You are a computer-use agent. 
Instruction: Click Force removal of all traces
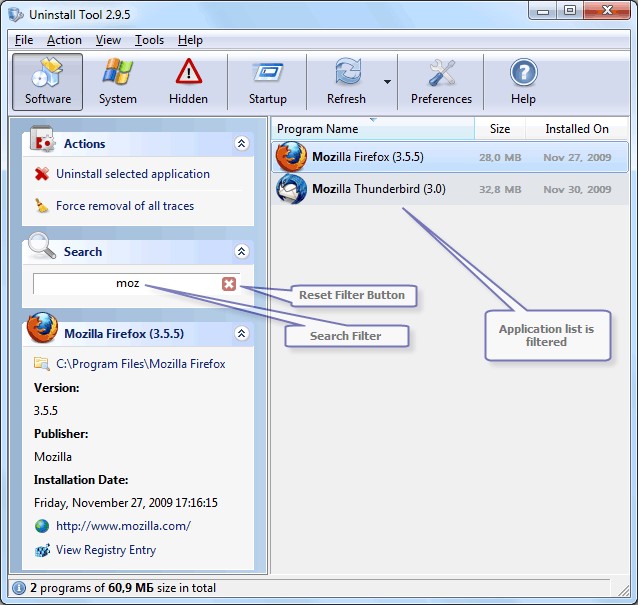(x=125, y=206)
